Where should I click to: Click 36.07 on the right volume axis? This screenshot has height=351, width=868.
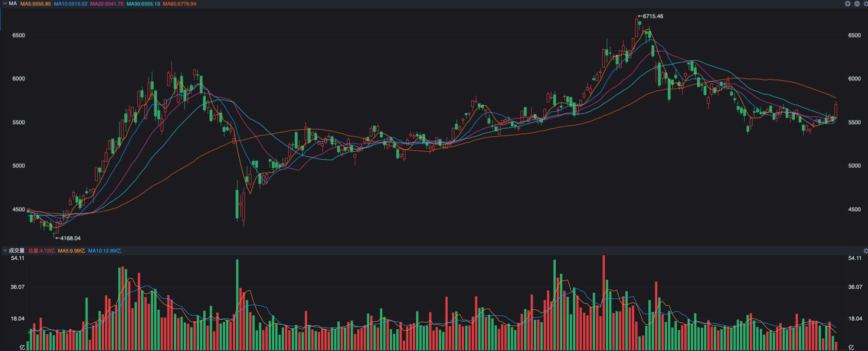pos(855,287)
